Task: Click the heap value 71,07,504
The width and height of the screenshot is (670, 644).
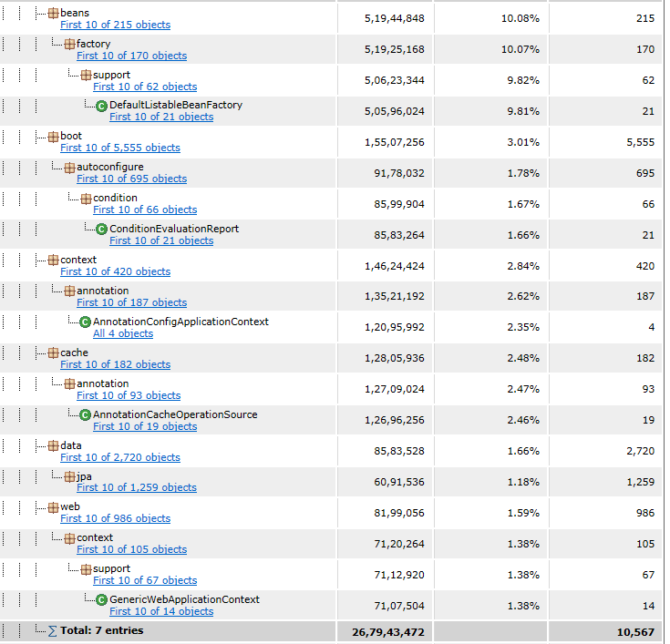Action: (399, 606)
